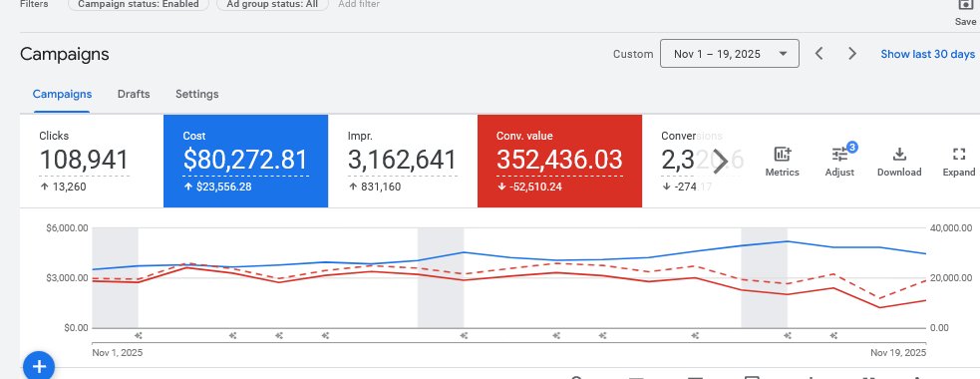Open the Adjust settings icon
Screen dimensions: 980x379
(839, 162)
